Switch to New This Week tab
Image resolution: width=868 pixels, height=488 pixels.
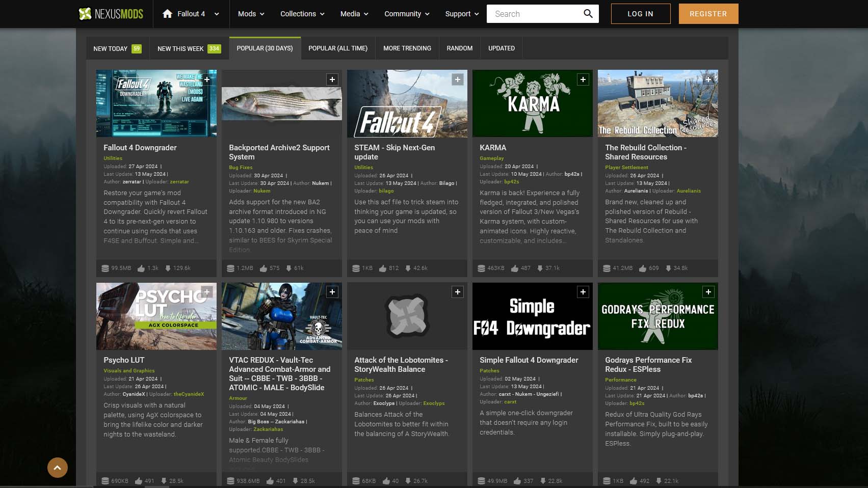click(189, 48)
